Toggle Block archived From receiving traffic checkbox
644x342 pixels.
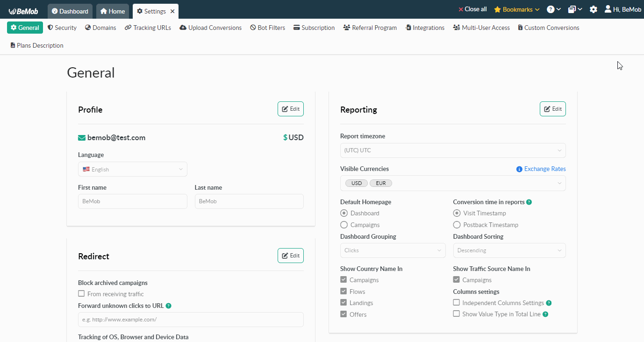tap(81, 294)
